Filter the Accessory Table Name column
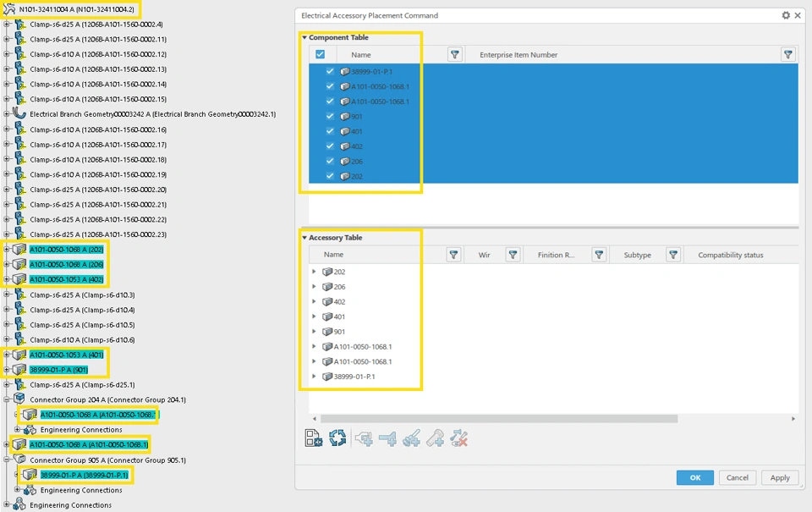This screenshot has height=512, width=812. click(x=453, y=255)
